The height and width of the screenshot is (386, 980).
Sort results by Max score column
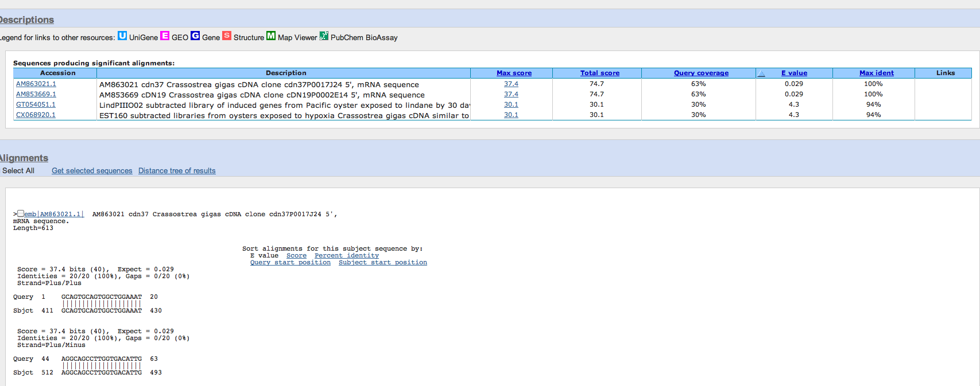[514, 73]
